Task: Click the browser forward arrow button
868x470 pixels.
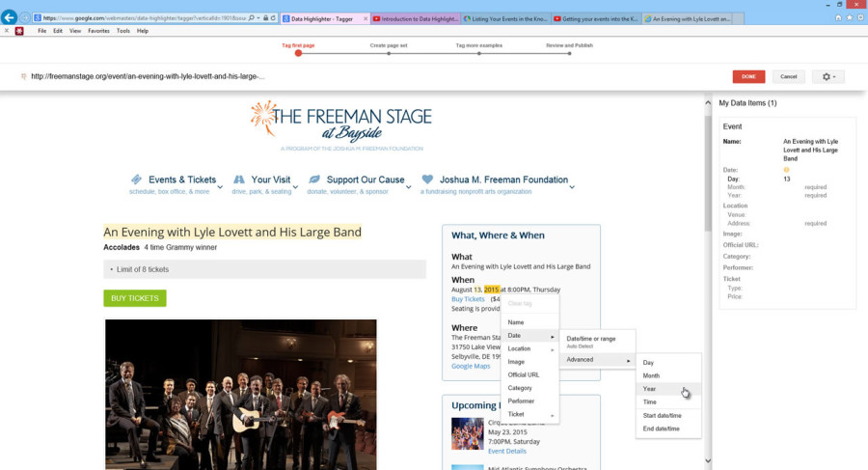Action: pos(25,18)
